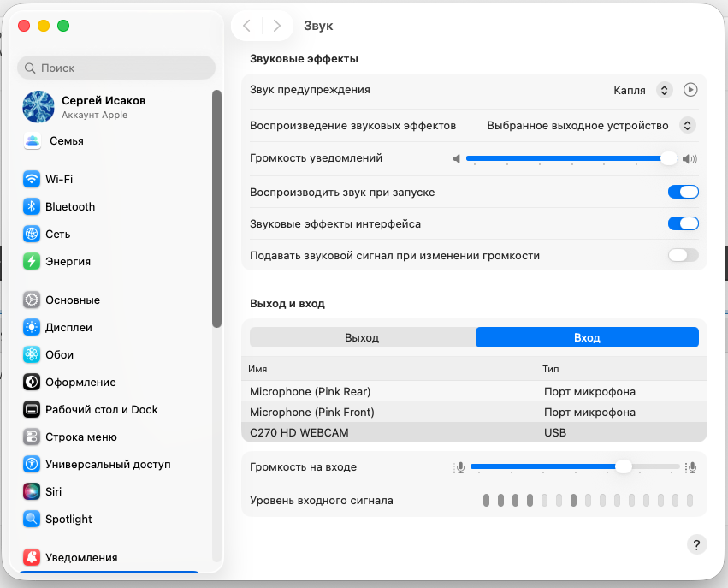The width and height of the screenshot is (728, 588).
Task: Click the Выход и вход heading
Action: pyautogui.click(x=287, y=303)
